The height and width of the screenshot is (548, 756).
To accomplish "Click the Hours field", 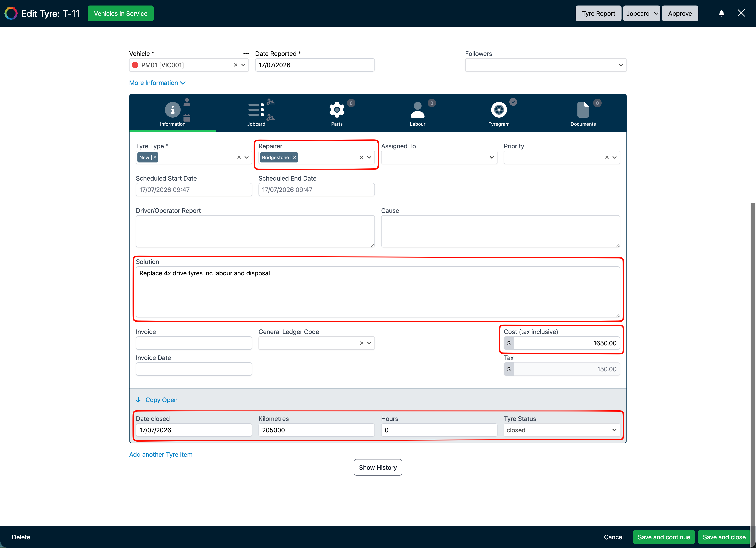I will pos(439,430).
